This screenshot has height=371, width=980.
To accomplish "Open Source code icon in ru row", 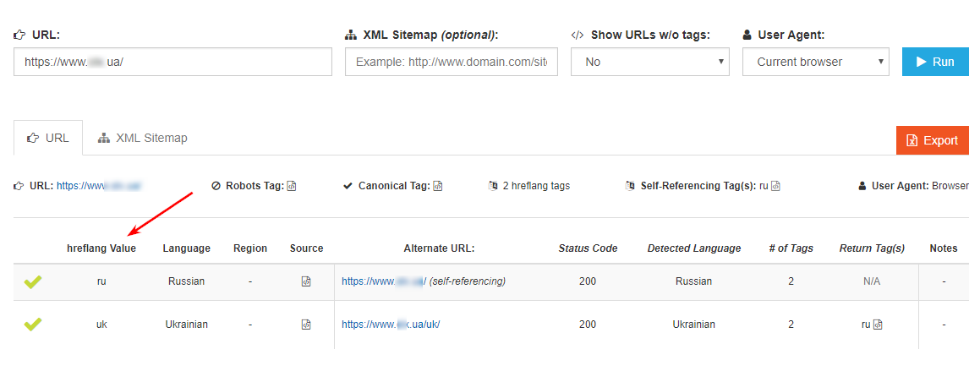I will pos(306,281).
